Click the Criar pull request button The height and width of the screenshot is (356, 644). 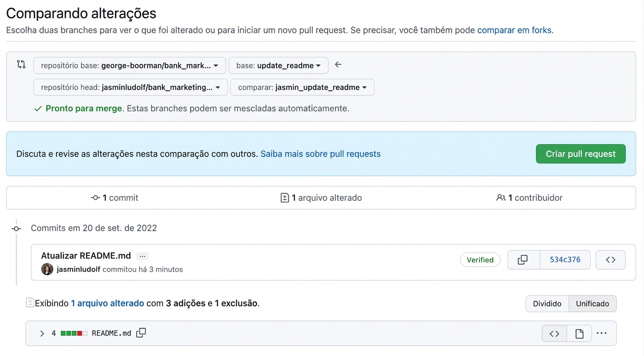[581, 154]
